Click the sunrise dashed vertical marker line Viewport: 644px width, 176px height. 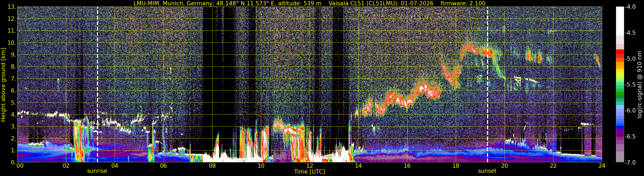(97, 84)
